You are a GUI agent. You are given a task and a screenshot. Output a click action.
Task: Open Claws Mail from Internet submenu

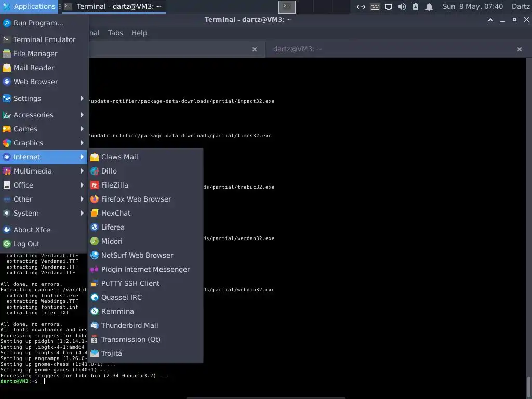coord(145,157)
